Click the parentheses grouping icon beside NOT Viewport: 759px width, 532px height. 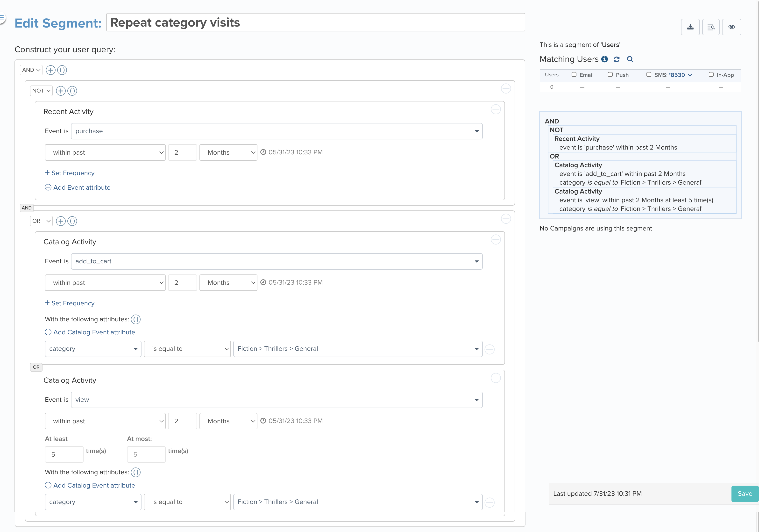72,91
